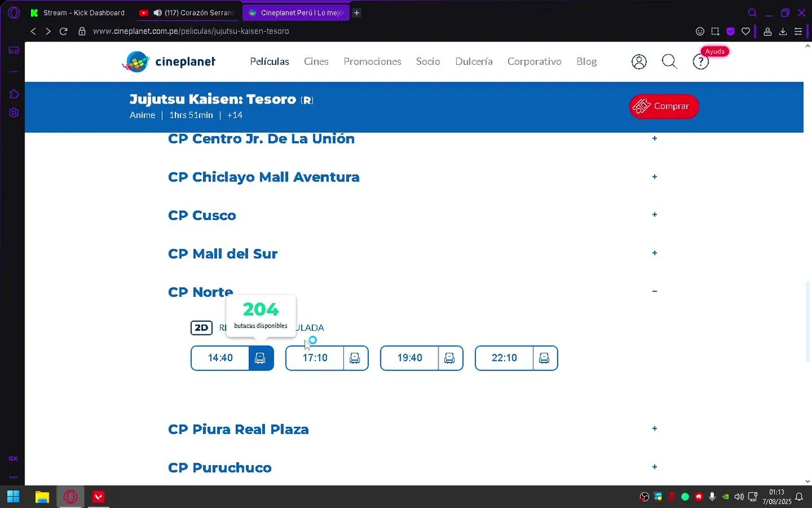
Task: Open Opera emoji reactions icon in address bar
Action: click(x=700, y=31)
